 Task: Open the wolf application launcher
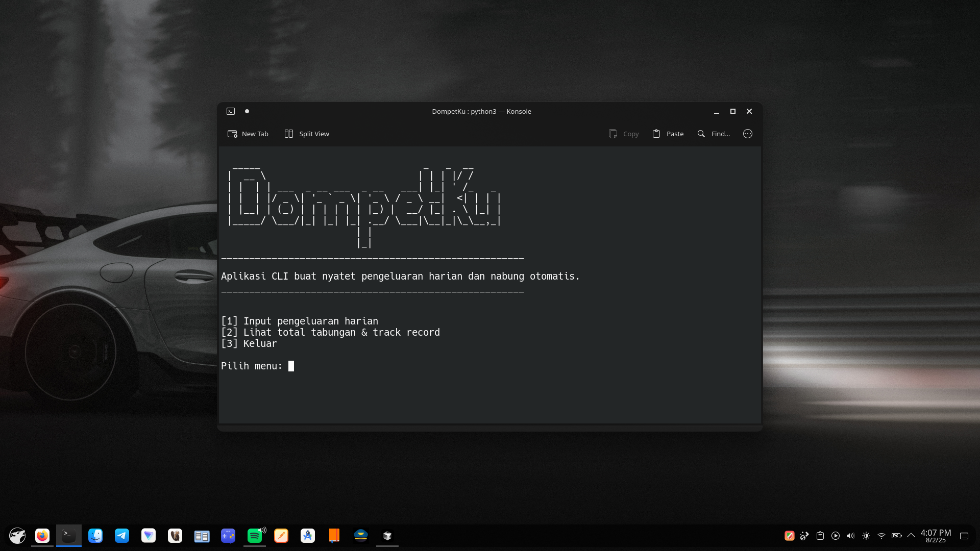[17, 536]
